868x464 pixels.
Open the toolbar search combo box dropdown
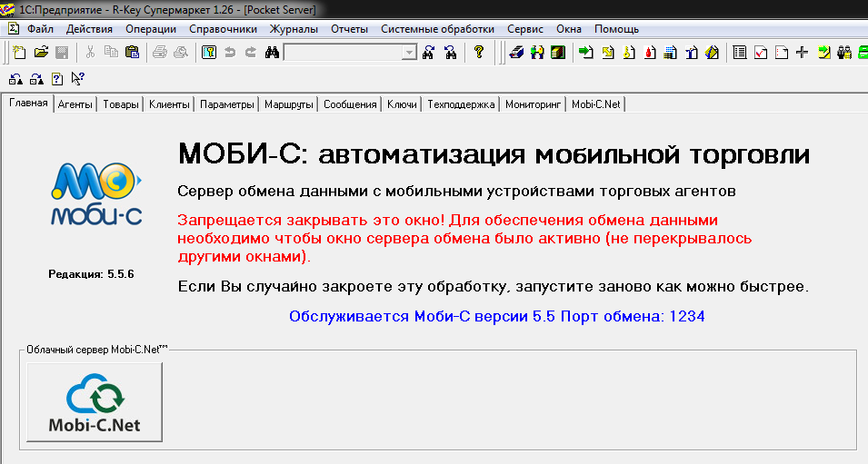click(x=409, y=53)
